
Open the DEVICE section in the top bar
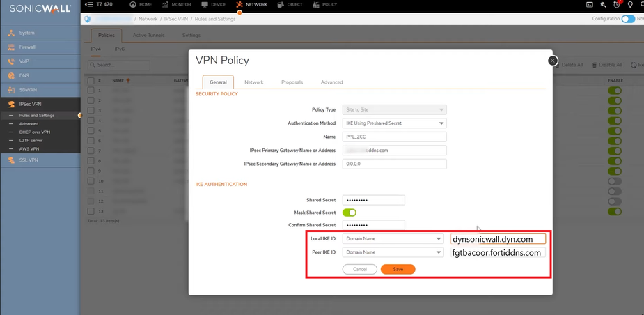coord(214,4)
